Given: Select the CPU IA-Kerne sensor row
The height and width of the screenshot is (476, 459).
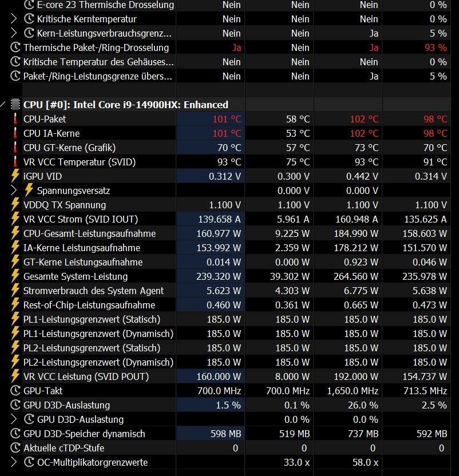Looking at the screenshot, I should click(x=230, y=133).
